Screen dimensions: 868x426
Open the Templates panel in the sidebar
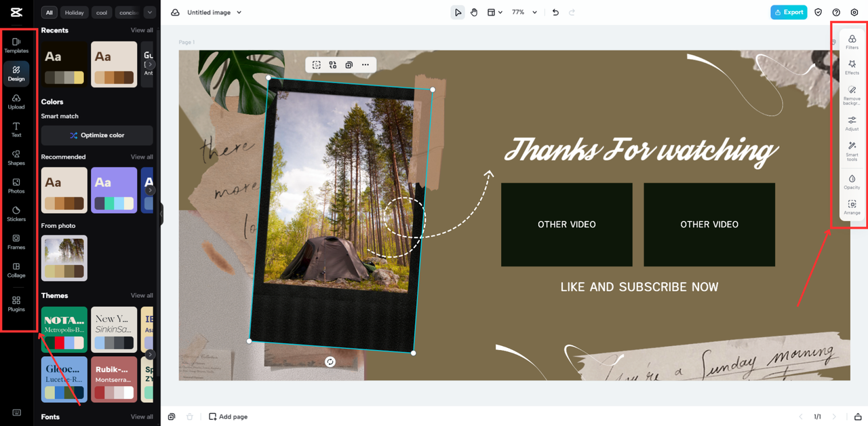click(x=16, y=45)
